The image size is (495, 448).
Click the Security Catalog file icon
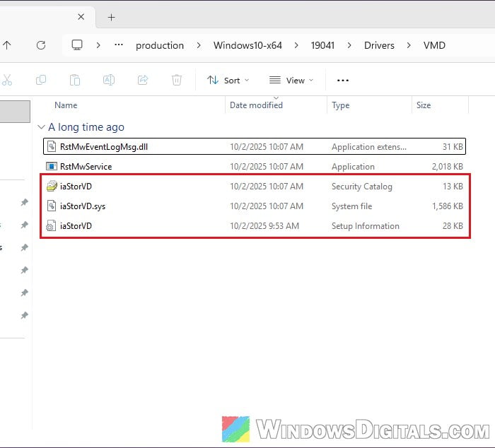(52, 186)
